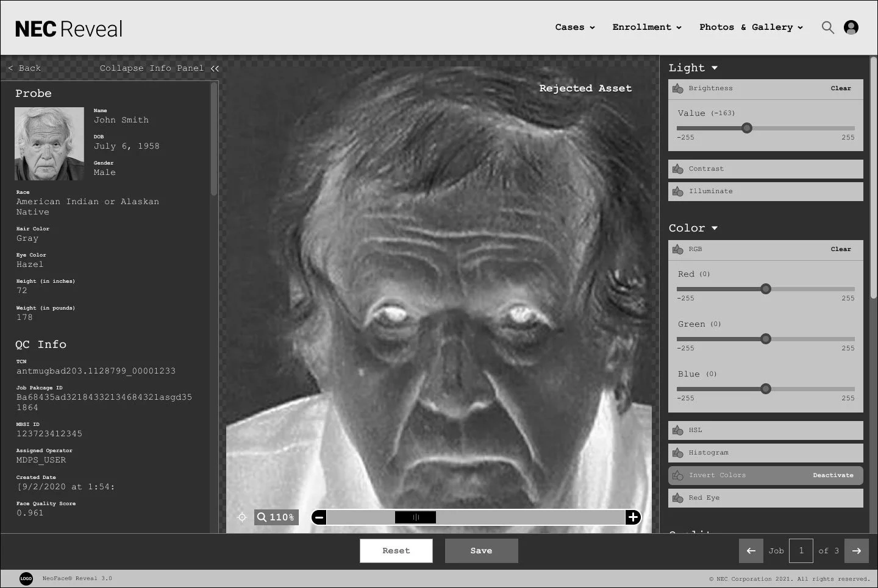The image size is (878, 588).
Task: Click the zoom in plus control
Action: (633, 517)
